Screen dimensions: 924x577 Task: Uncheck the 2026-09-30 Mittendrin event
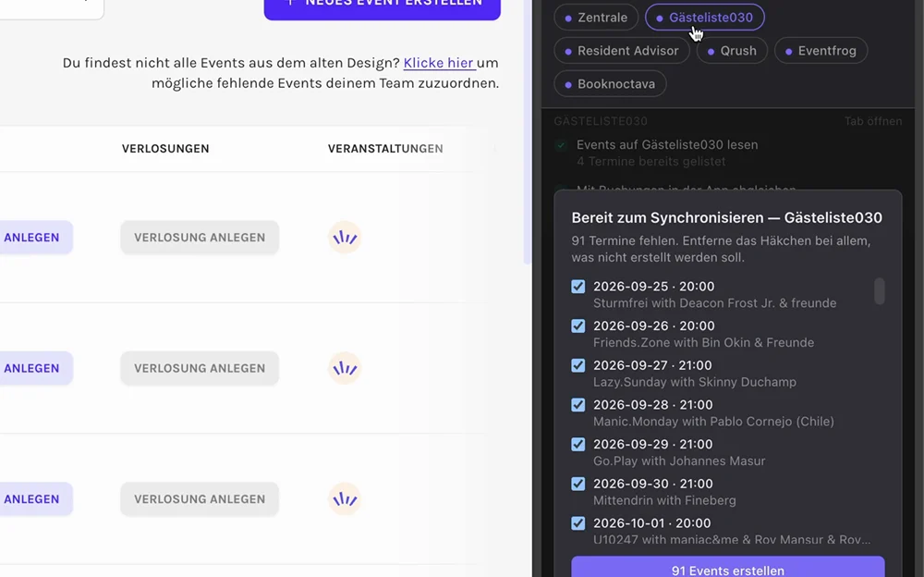578,484
